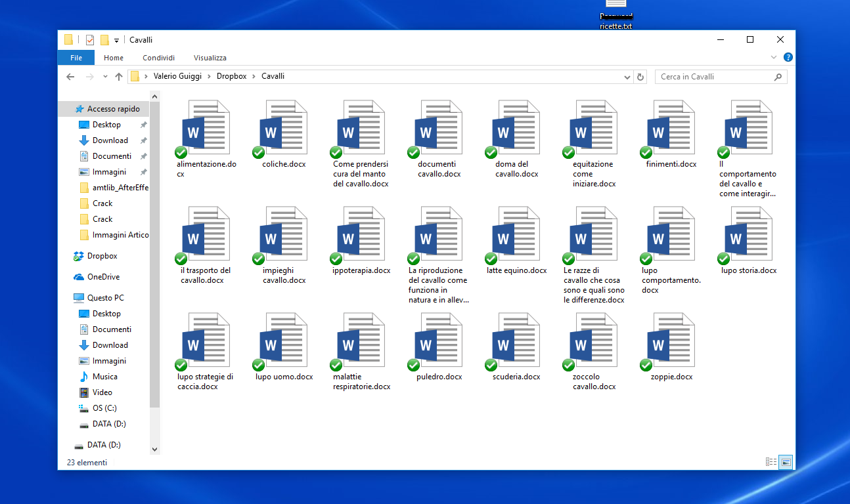Expand the ribbon with the chevron
Screen dimensions: 850x504
pos(774,58)
